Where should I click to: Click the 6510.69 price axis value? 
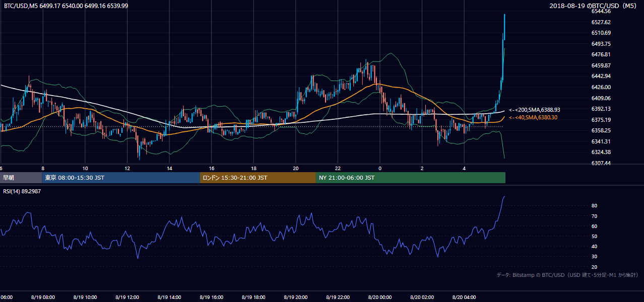pos(601,33)
